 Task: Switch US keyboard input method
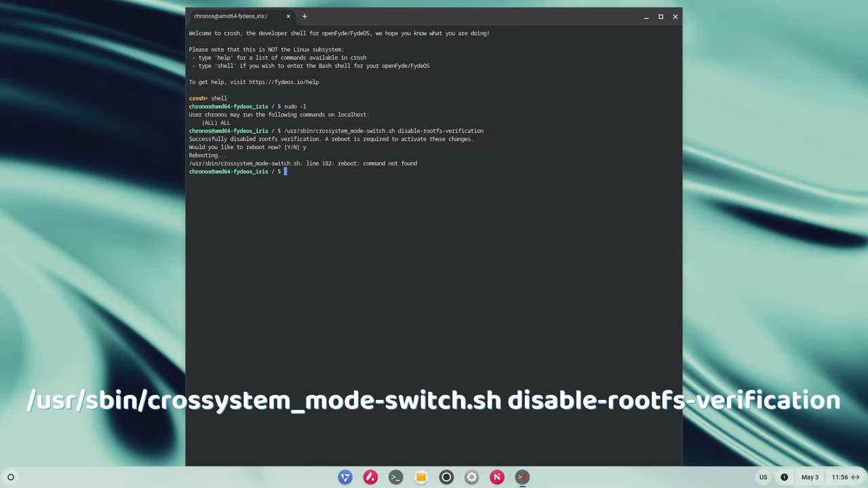[763, 477]
